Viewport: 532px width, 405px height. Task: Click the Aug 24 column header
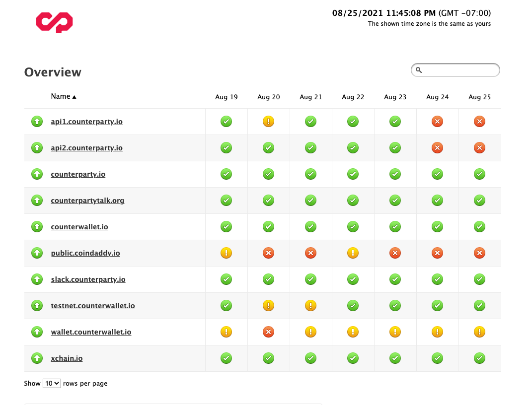tap(437, 97)
